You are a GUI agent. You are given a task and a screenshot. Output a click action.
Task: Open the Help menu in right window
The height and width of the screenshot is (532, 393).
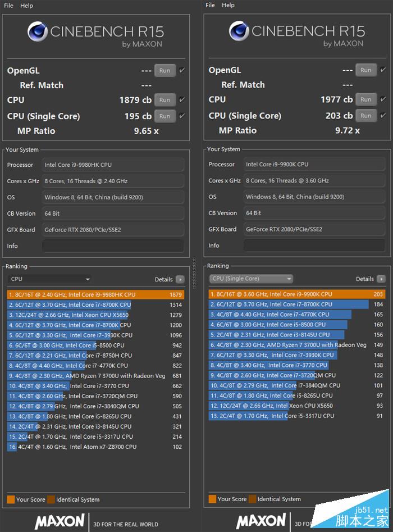[x=228, y=5]
